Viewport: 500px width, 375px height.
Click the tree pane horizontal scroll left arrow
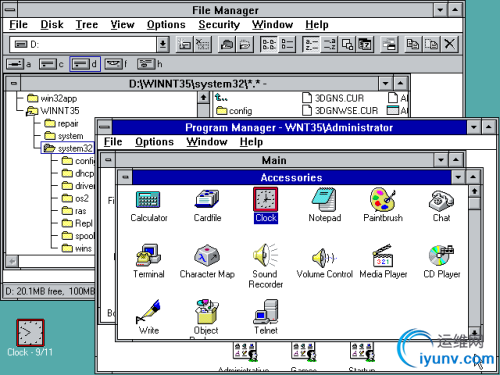(12, 261)
